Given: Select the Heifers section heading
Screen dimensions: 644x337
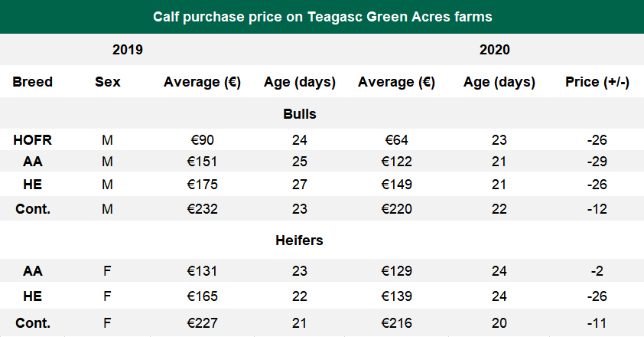Looking at the screenshot, I should point(299,240).
